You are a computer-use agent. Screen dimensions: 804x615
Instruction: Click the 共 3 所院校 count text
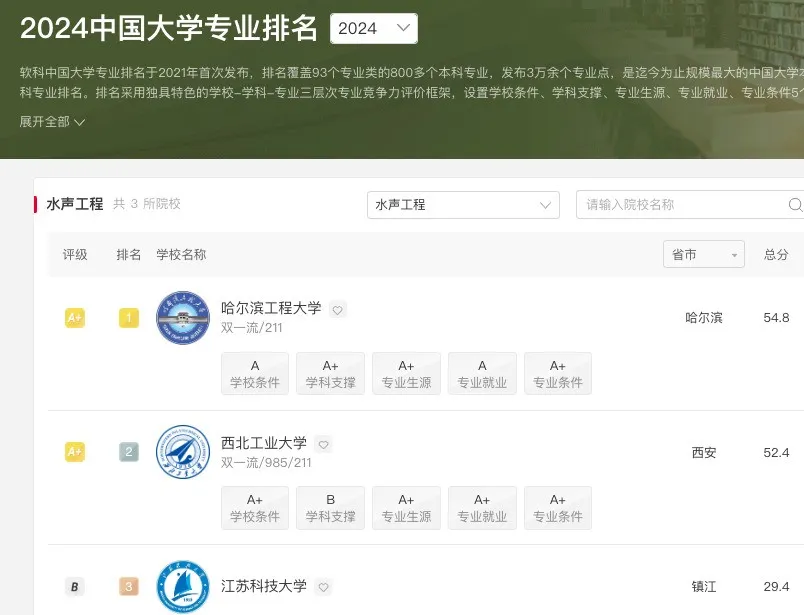147,204
